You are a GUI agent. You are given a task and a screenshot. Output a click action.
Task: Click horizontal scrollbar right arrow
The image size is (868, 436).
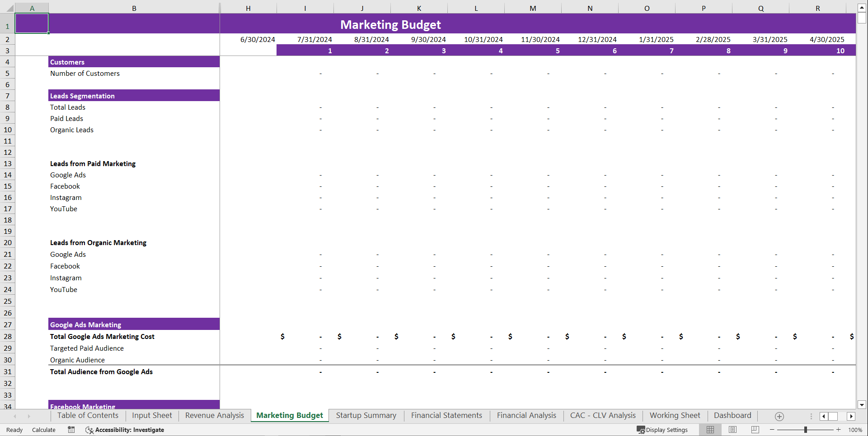(851, 416)
